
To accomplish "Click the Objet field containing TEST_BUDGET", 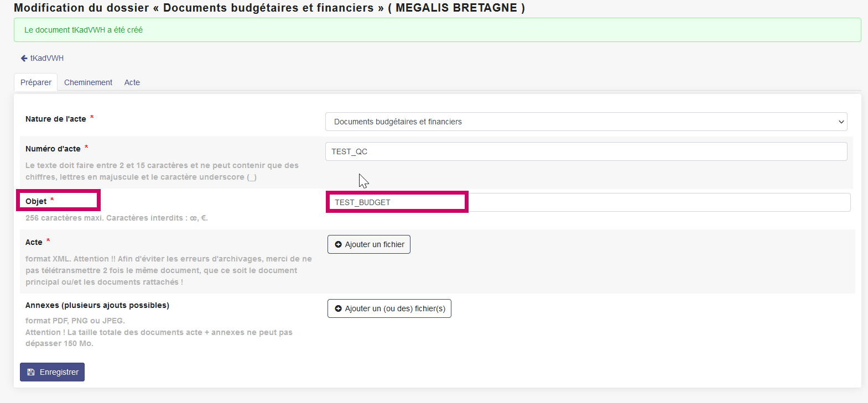I will 588,202.
